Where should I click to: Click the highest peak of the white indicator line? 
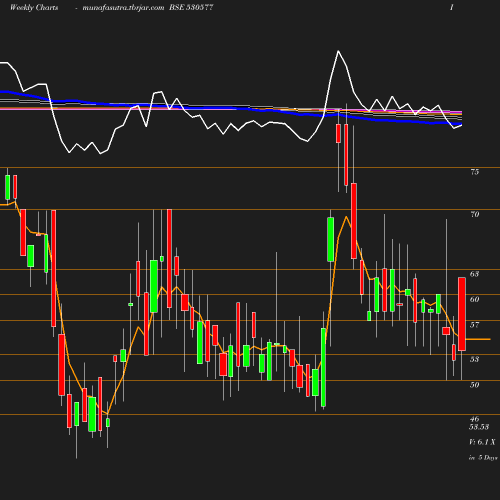click(338, 51)
